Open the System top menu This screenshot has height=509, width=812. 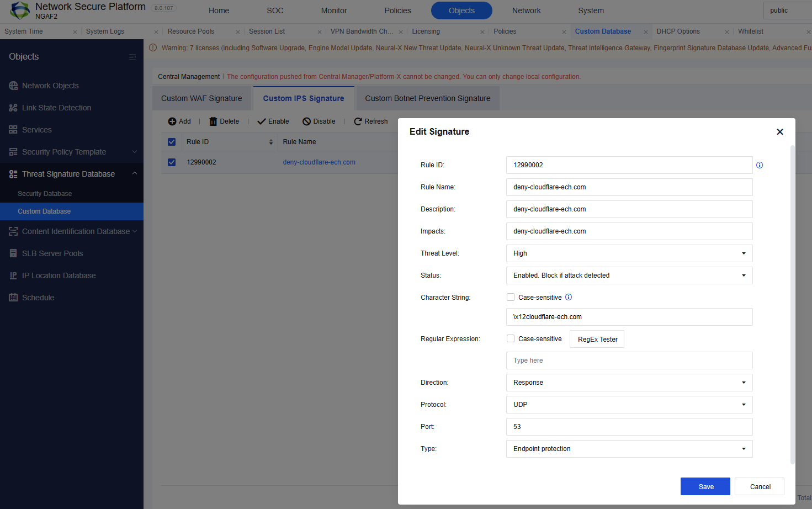[591, 10]
